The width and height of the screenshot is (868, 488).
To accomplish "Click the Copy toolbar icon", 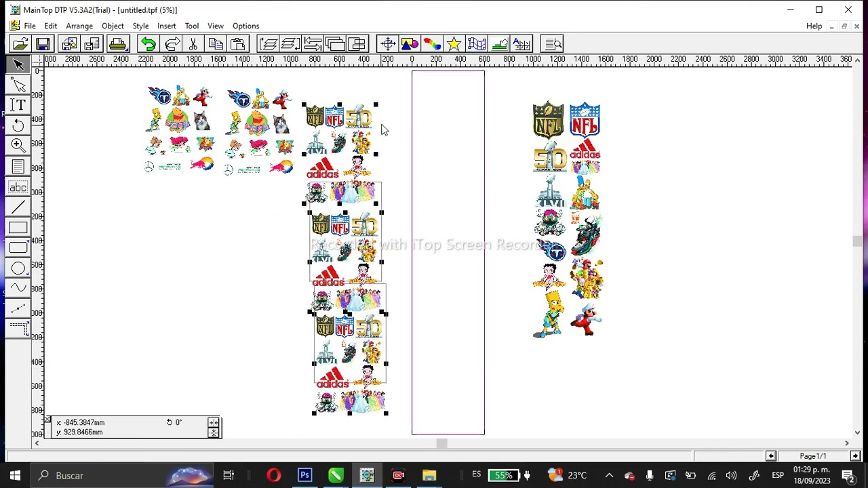I will click(216, 45).
